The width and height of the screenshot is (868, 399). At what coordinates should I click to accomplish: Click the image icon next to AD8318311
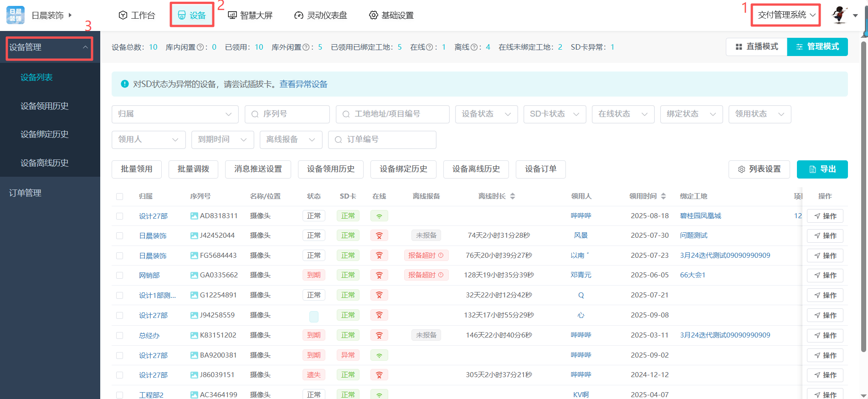pyautogui.click(x=194, y=216)
